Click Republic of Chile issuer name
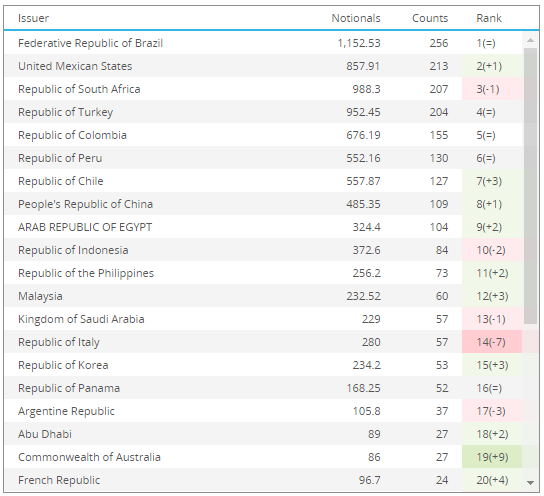 point(61,181)
